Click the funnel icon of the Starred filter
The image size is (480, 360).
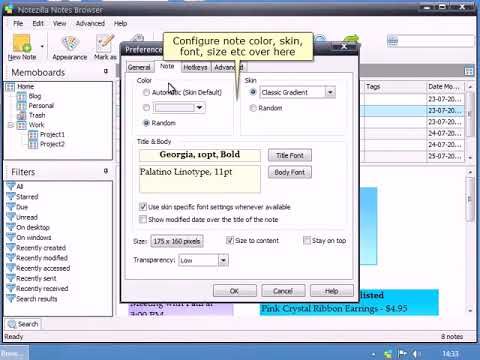coord(11,196)
